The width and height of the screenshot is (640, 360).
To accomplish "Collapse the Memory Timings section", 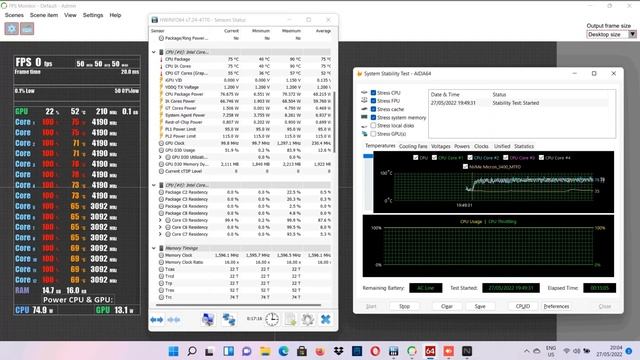I will (154, 248).
